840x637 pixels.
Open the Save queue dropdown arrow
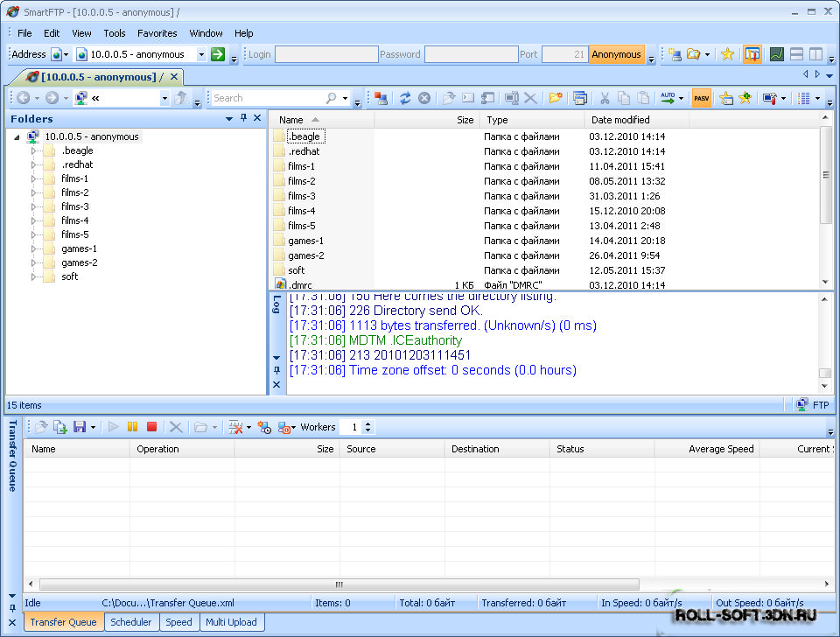(94, 427)
